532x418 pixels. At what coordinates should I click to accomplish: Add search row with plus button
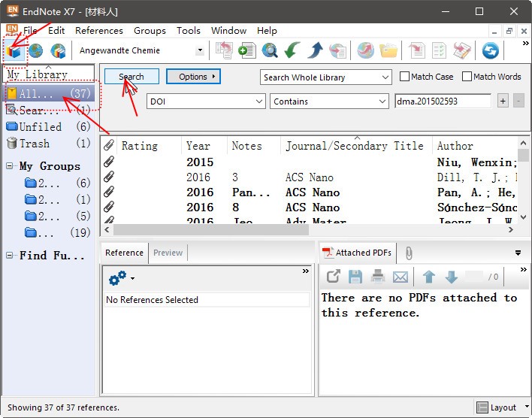coord(503,101)
